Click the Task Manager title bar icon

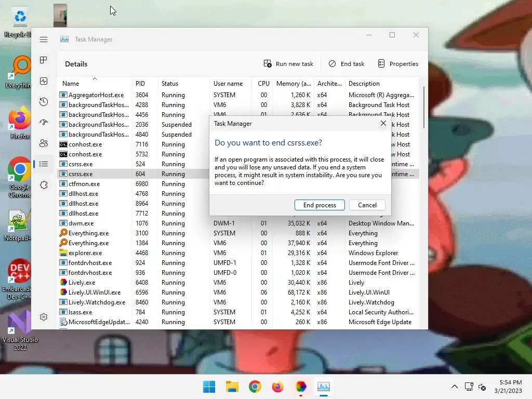click(x=64, y=39)
